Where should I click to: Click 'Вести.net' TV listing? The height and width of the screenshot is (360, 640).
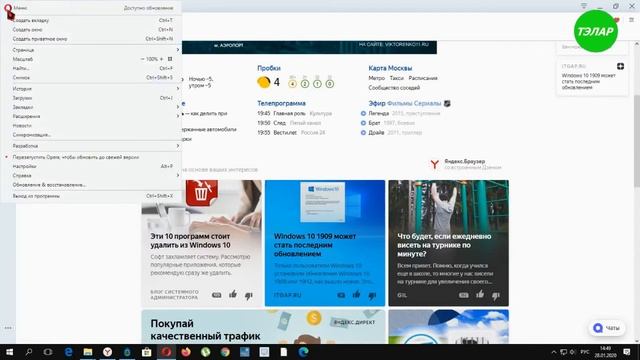(x=285, y=133)
